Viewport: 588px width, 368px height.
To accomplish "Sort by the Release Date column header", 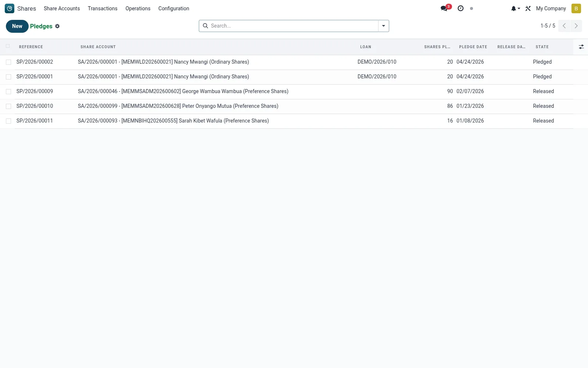I will (511, 47).
